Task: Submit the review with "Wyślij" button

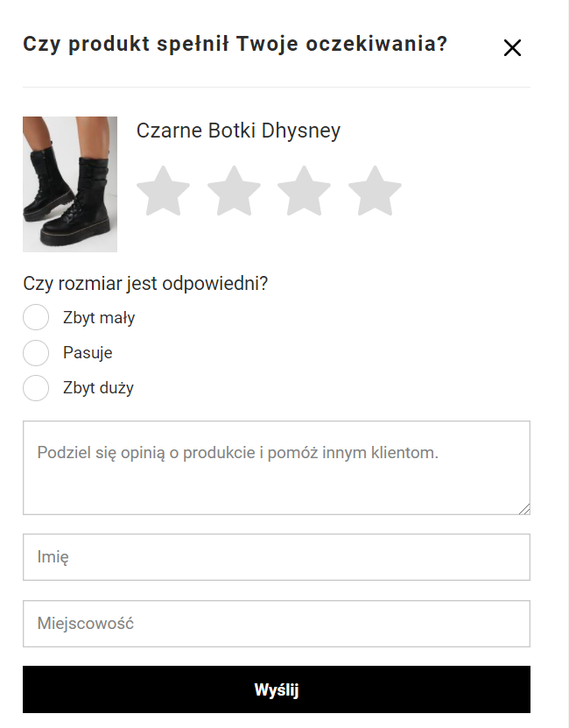Action: click(x=276, y=690)
